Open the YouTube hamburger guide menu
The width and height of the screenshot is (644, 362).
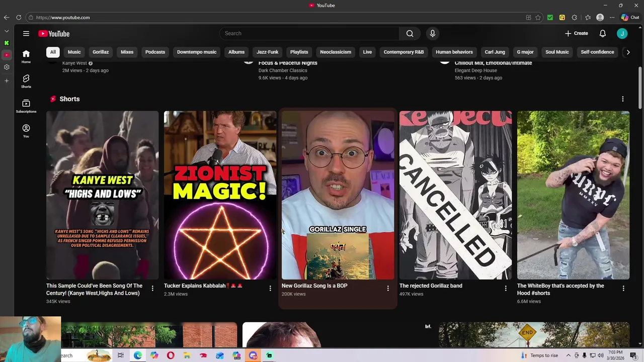[x=26, y=34]
